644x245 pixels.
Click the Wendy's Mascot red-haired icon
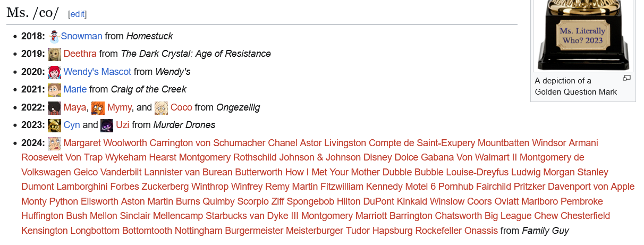click(54, 72)
